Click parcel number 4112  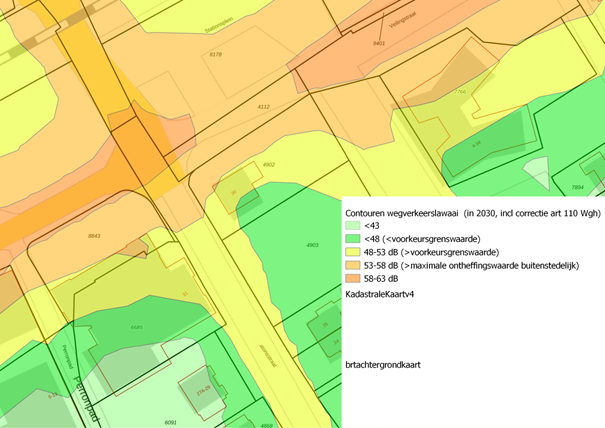point(263,106)
